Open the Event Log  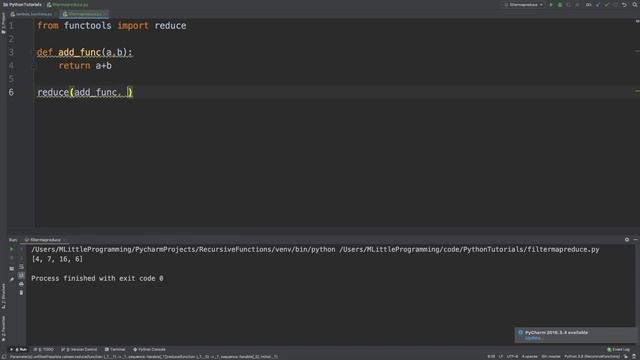click(x=618, y=349)
